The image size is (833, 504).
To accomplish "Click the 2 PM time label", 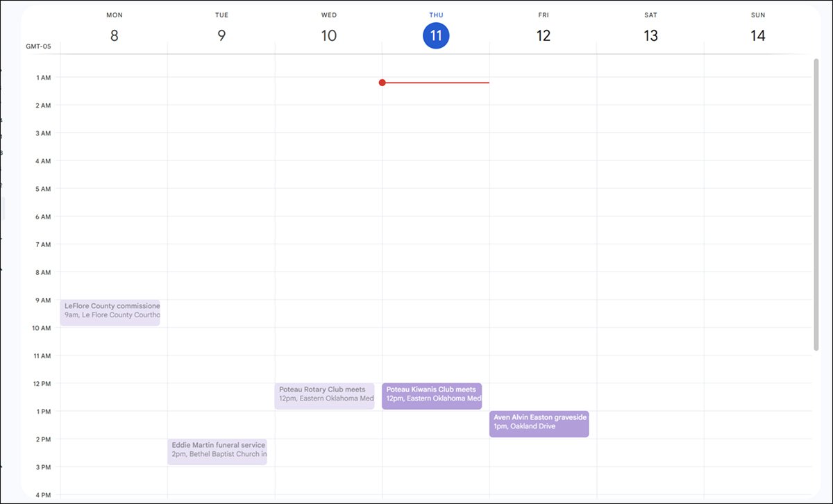I will pyautogui.click(x=43, y=439).
